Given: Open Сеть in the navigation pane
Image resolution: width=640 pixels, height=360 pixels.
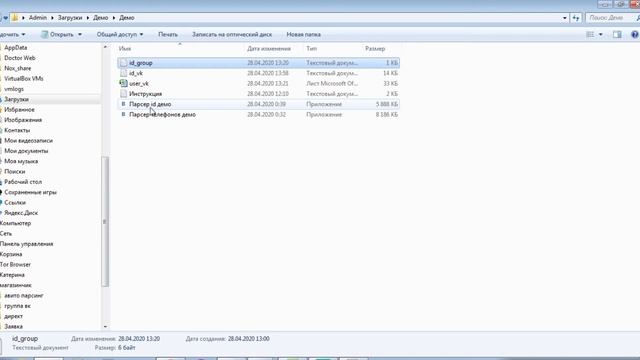Looking at the screenshot, I should [x=6, y=233].
